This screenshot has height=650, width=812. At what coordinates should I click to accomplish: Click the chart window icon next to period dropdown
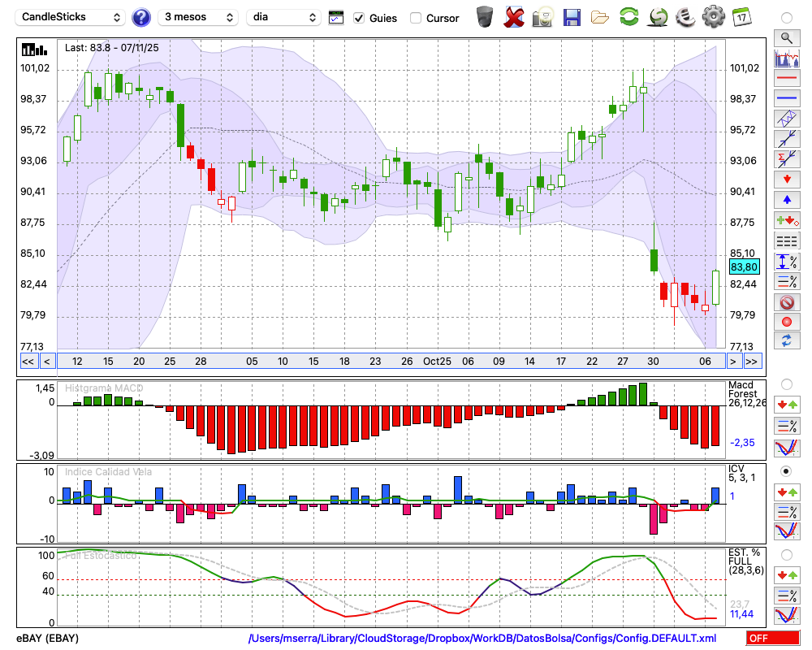point(336,18)
